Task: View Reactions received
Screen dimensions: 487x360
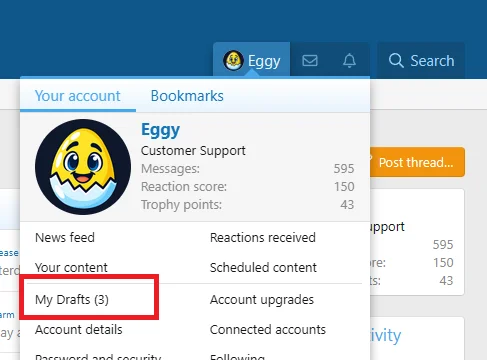Action: point(263,237)
